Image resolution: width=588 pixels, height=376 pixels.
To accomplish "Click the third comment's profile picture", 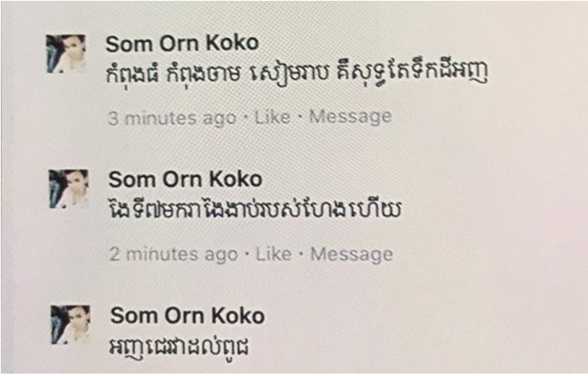I will click(70, 325).
